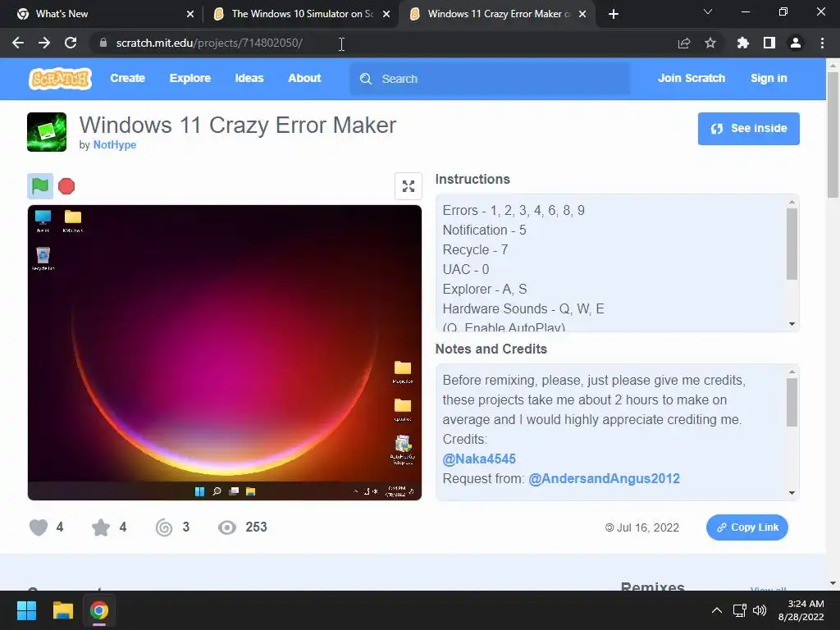The image size is (840, 630).
Task: Enter fullscreen mode for the project stage
Action: pos(409,186)
